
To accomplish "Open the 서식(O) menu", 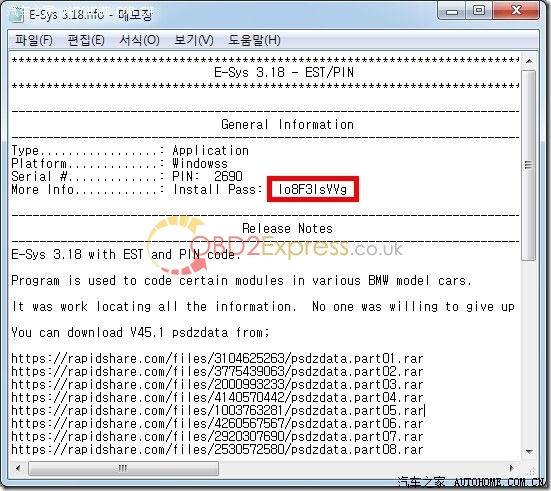I will (140, 40).
